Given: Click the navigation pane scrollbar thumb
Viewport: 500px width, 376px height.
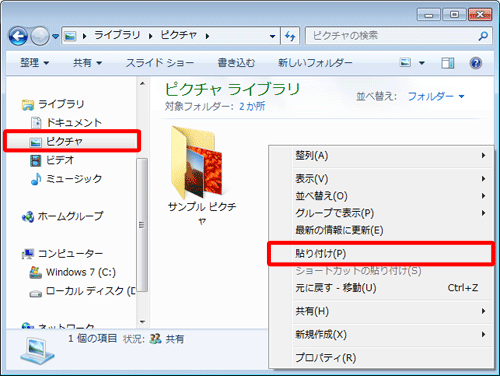Looking at the screenshot, I should click(x=142, y=225).
